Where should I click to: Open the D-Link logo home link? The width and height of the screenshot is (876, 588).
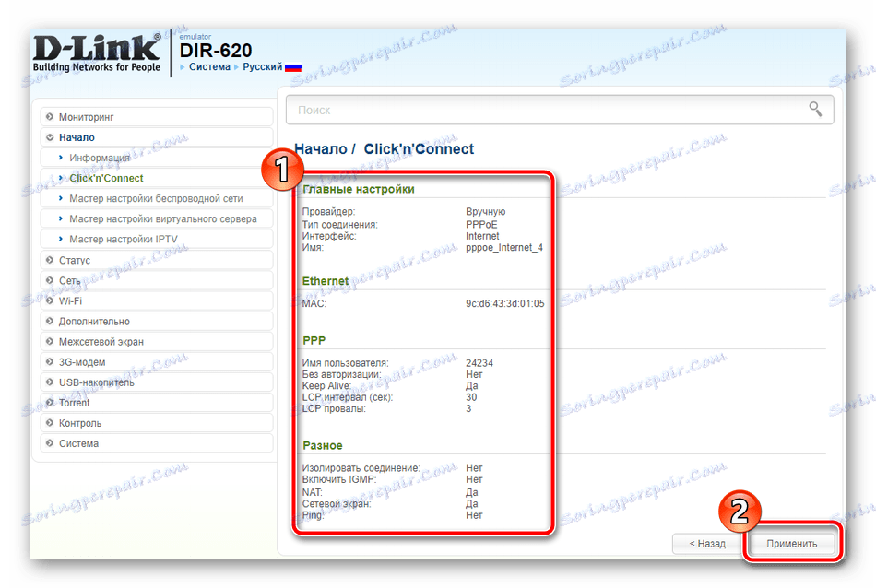coord(97,53)
